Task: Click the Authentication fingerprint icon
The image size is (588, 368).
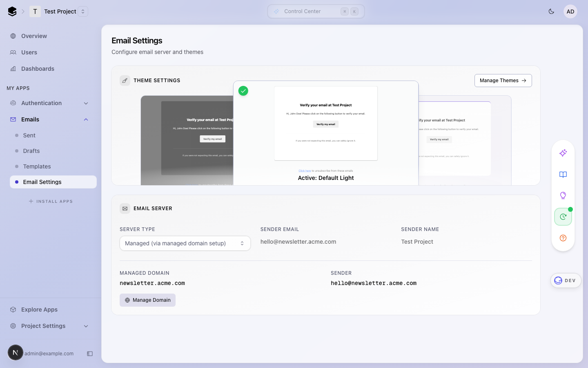Action: (13, 103)
